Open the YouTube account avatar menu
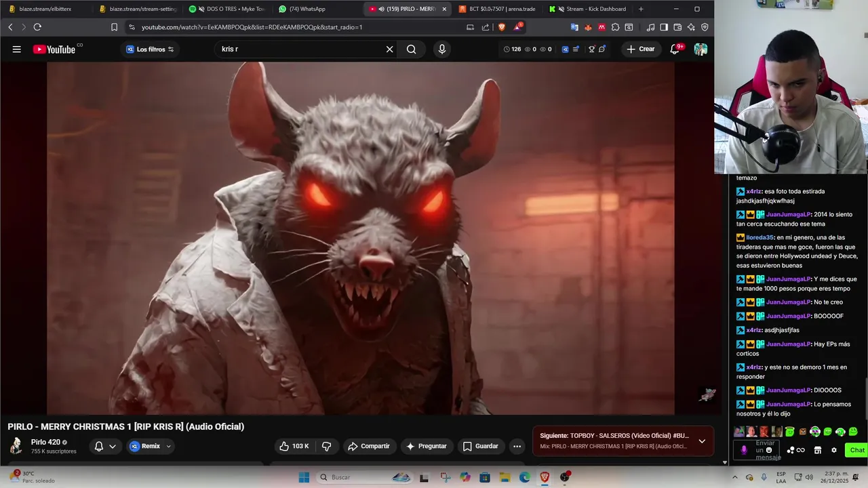 point(701,49)
